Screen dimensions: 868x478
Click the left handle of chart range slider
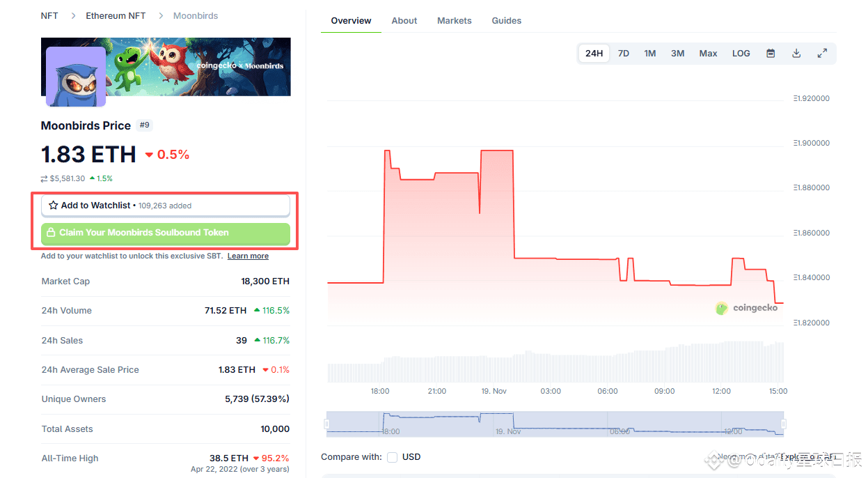pyautogui.click(x=327, y=424)
